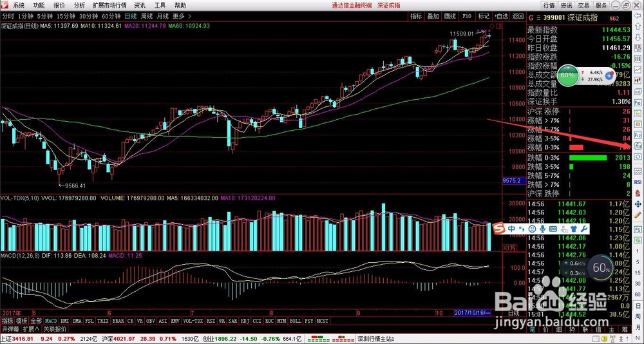Select the VOL-TDX indicator tab
The image size is (644, 344).
click(193, 321)
